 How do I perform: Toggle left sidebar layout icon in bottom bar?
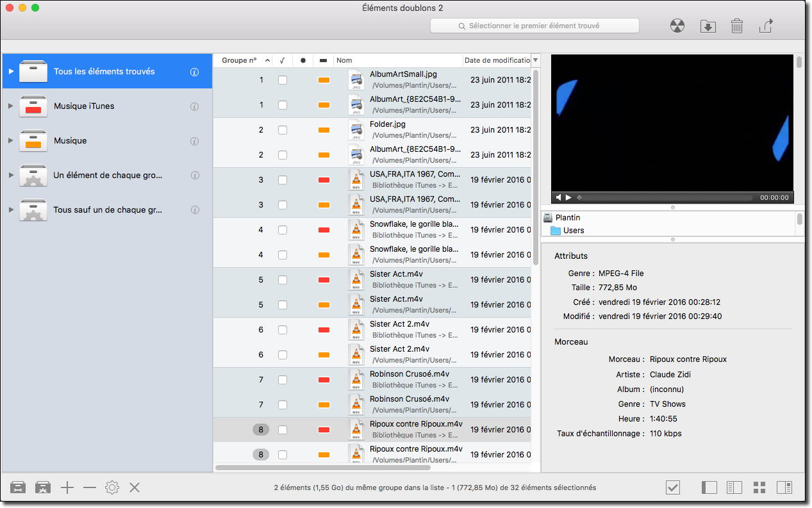709,488
